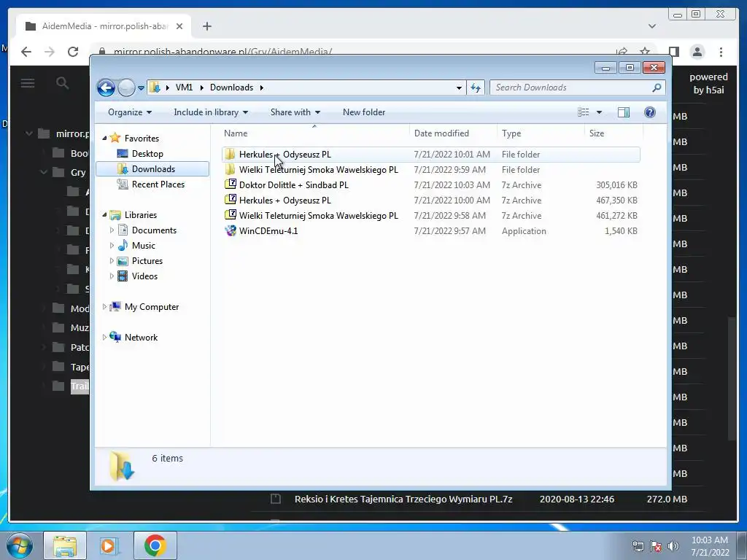Viewport: 747px width, 560px height.
Task: Sort by the Name column header
Action: (x=314, y=133)
